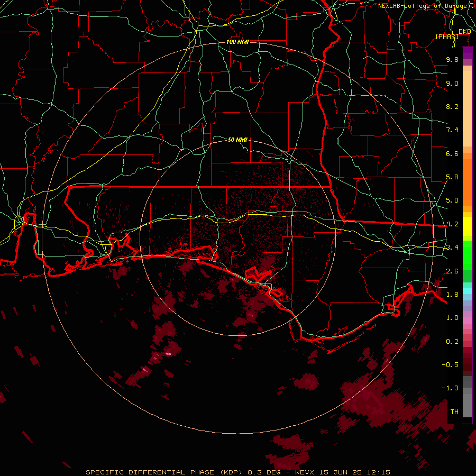
Task: Click the 1.0 legend value
Action: click(x=452, y=318)
